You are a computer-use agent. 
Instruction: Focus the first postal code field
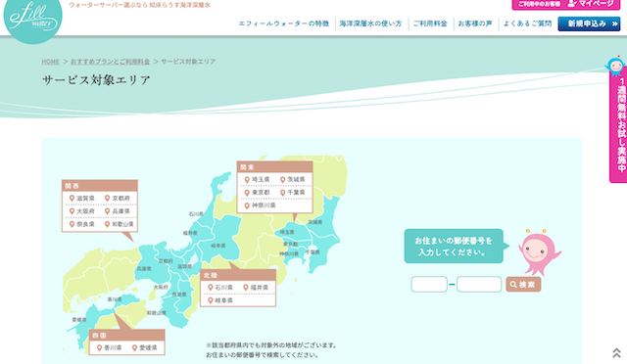point(429,285)
